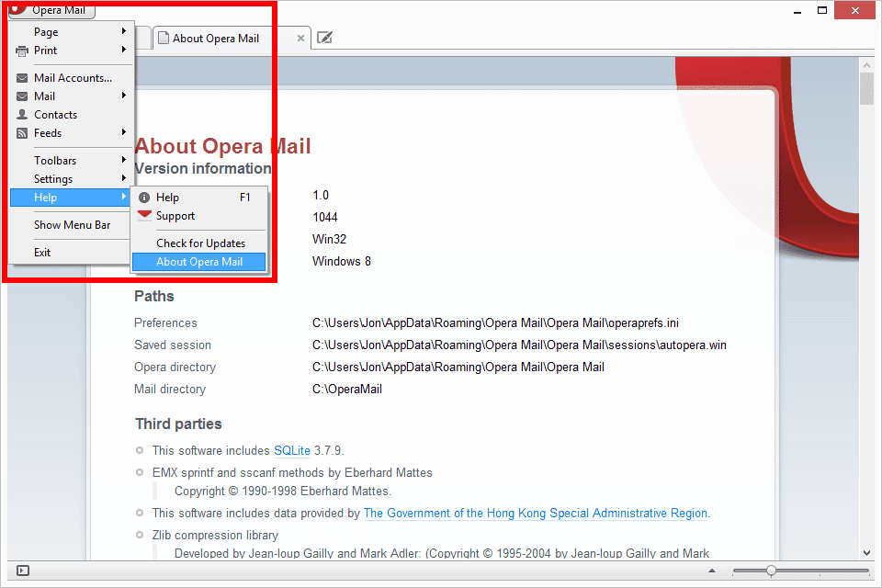The width and height of the screenshot is (882, 588).
Task: Click the 1044 build number
Action: click(325, 217)
